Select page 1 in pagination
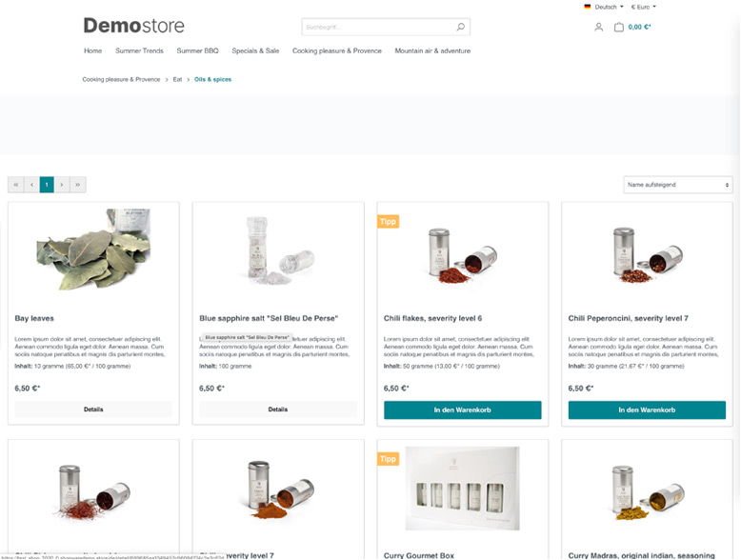 click(x=47, y=185)
